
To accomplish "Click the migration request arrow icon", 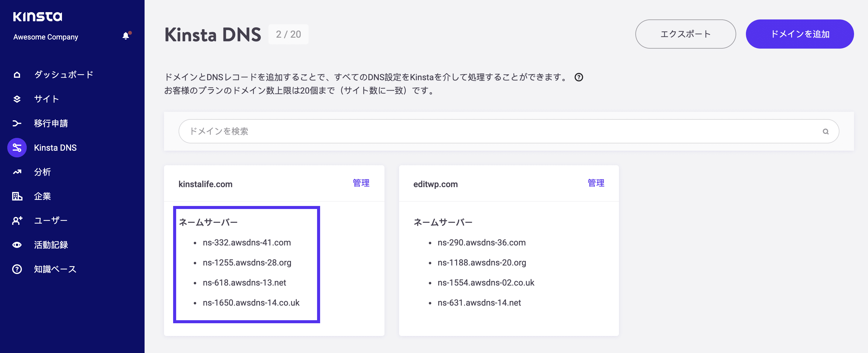I will click(17, 123).
